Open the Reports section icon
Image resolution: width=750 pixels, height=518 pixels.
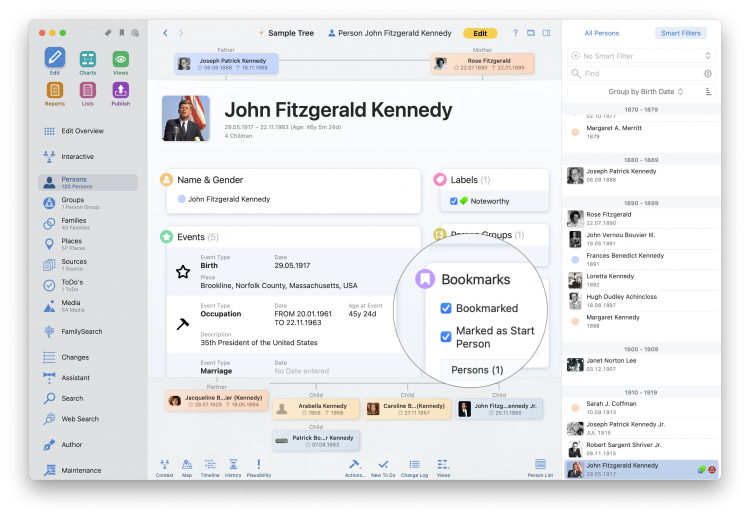pos(55,90)
